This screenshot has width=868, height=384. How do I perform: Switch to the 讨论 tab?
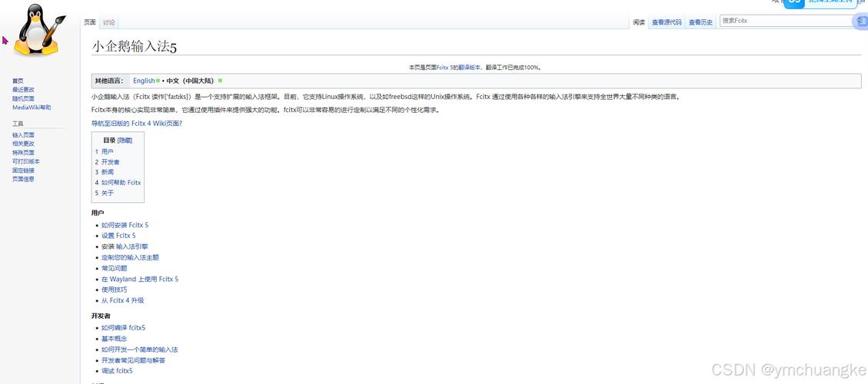pyautogui.click(x=108, y=22)
